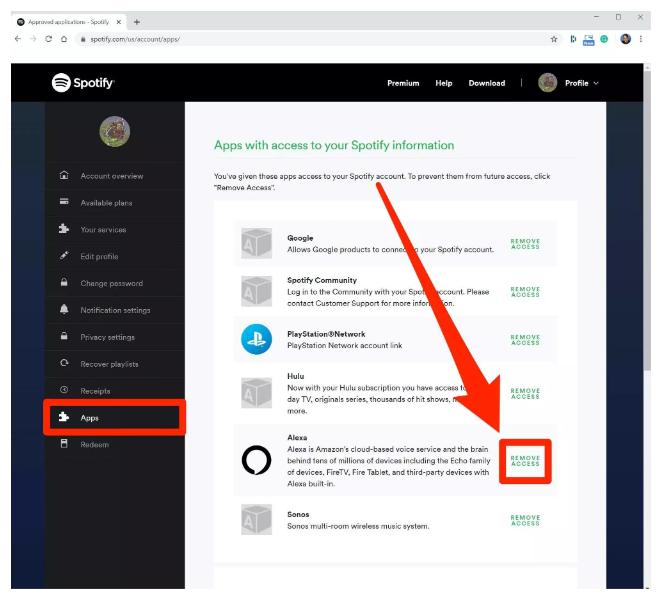
Task: Remove access for Sonos
Action: click(525, 520)
